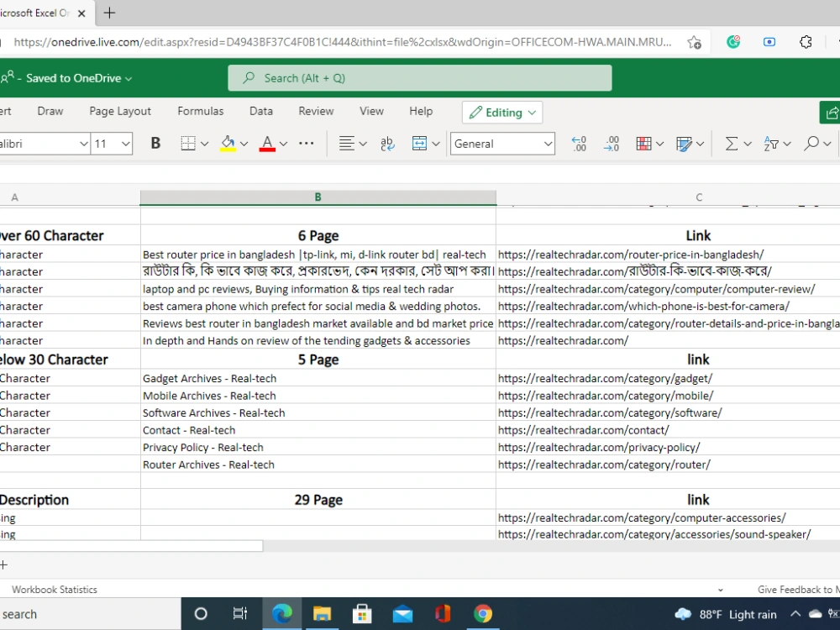This screenshot has width=840, height=630.
Task: Open Microsoft Edge from taskbar
Action: coord(281,614)
